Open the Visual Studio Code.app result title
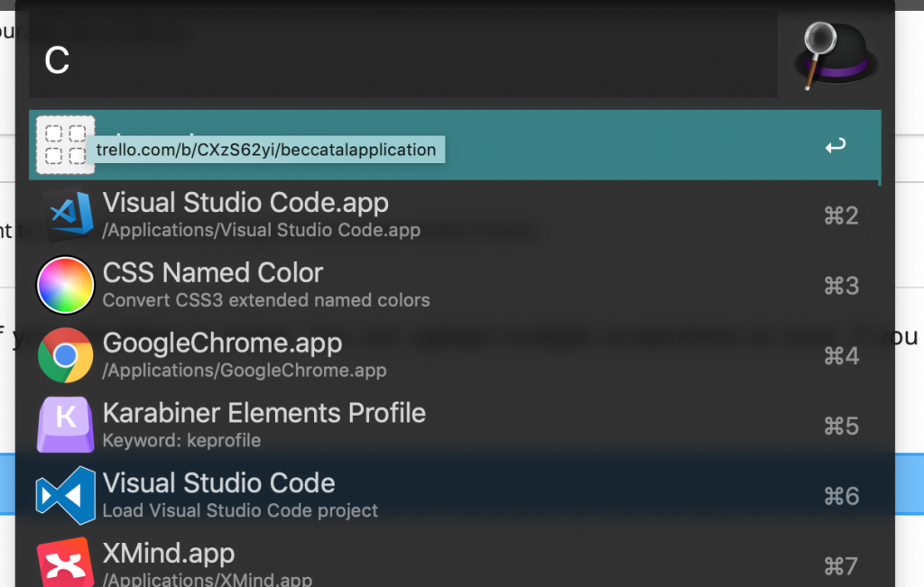 coord(245,203)
